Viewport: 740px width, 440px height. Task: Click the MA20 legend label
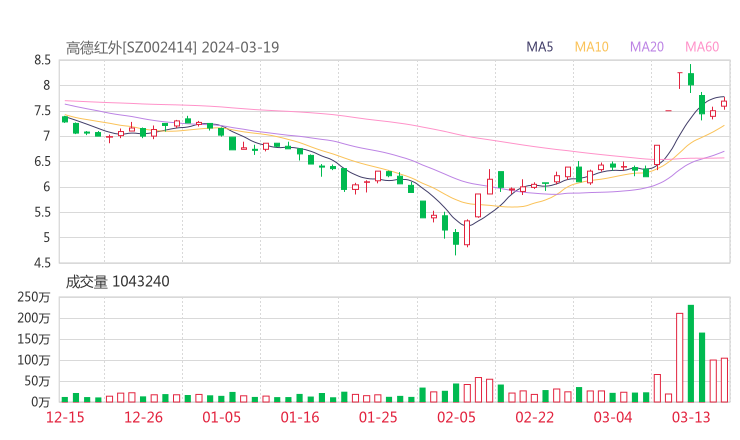pos(647,47)
